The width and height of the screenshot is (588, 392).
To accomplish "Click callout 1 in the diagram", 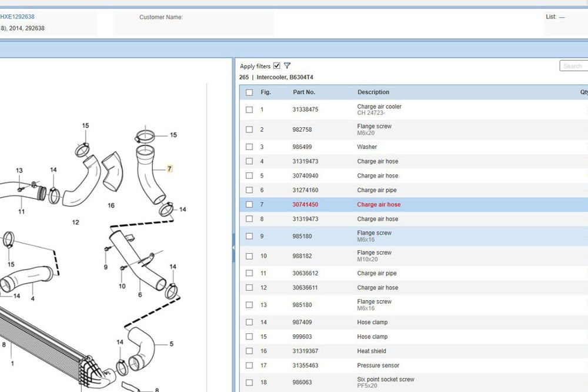I will tap(12, 364).
